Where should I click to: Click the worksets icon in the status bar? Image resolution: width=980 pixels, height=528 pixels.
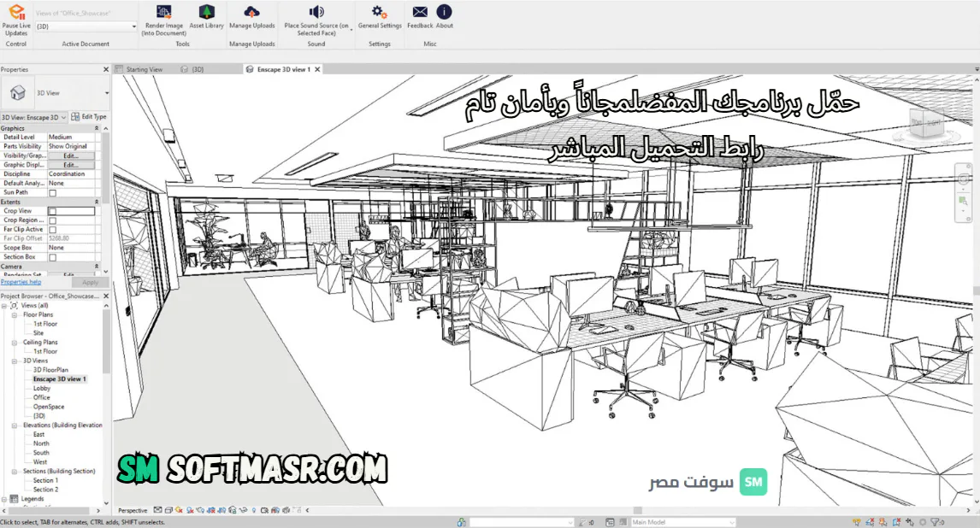click(461, 522)
